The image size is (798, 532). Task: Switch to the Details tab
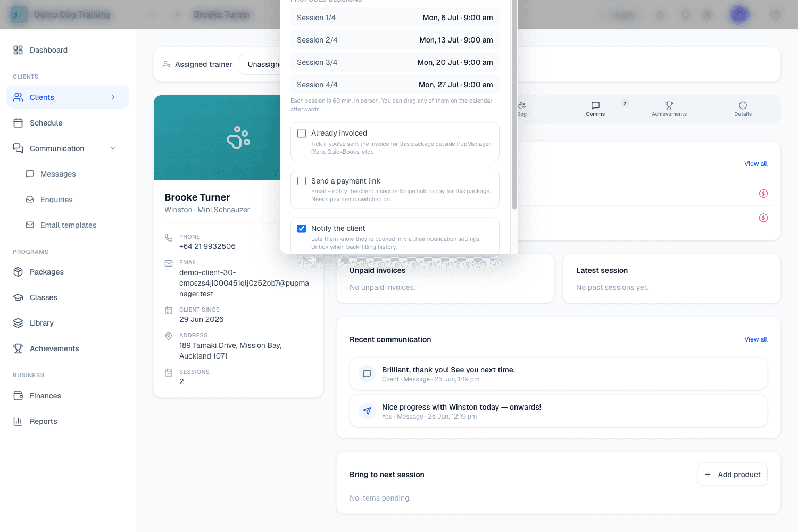click(743, 109)
